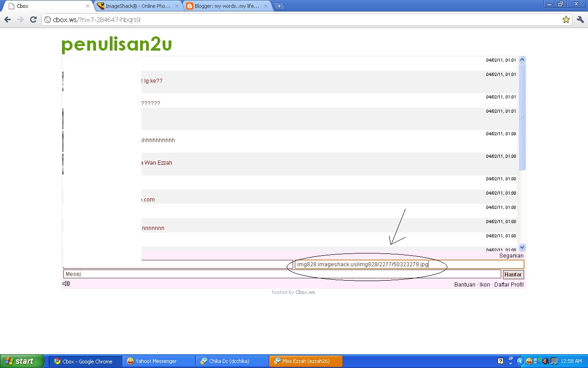Open the Windows Start menu
The image size is (588, 368).
[x=22, y=361]
